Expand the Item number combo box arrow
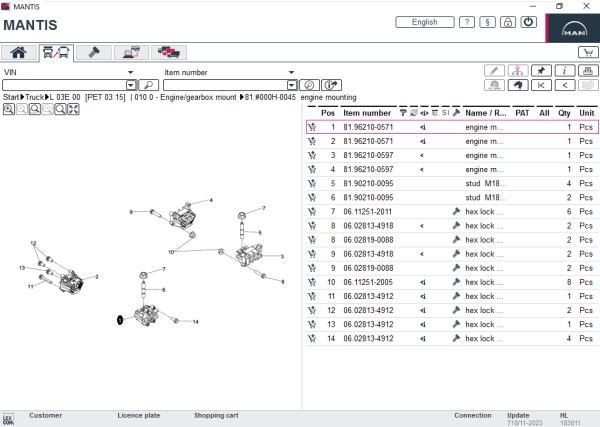Screen dimensions: 600x427 [x=292, y=85]
